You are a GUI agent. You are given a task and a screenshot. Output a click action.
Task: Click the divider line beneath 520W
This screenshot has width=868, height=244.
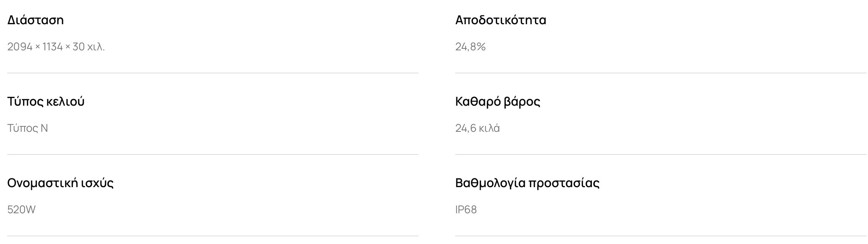pos(212,236)
